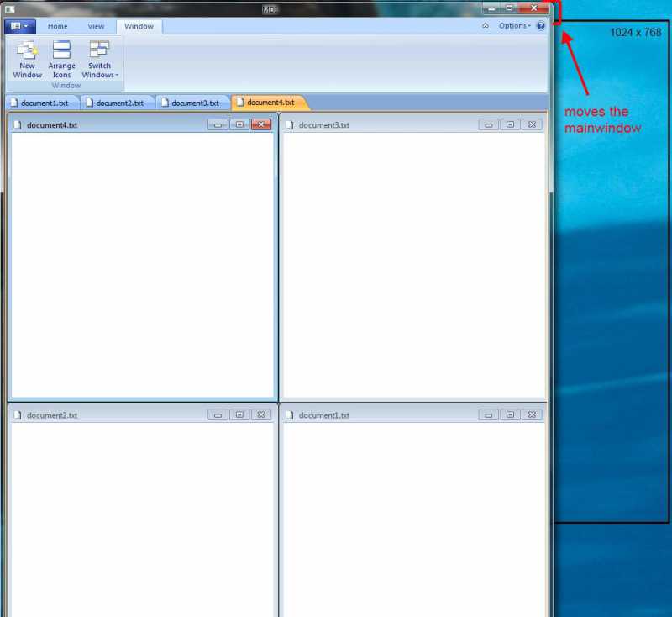Close the document2.txt child window
Image resolution: width=672 pixels, height=617 pixels.
(261, 414)
